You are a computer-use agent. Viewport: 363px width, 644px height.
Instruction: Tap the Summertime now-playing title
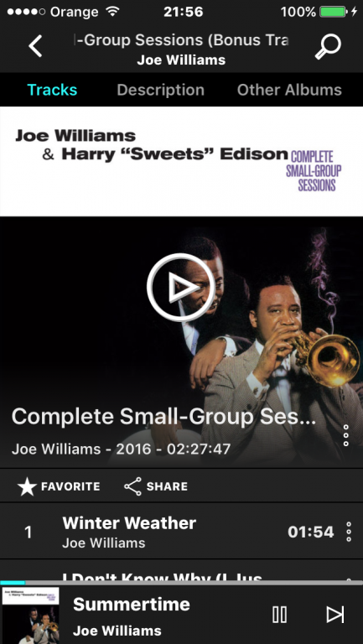pos(132,604)
